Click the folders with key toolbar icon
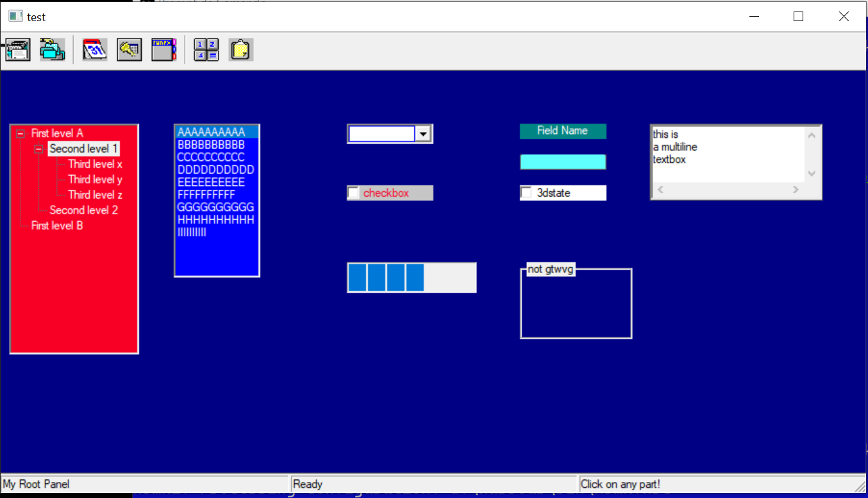Viewport: 868px width, 498px height. 52,50
